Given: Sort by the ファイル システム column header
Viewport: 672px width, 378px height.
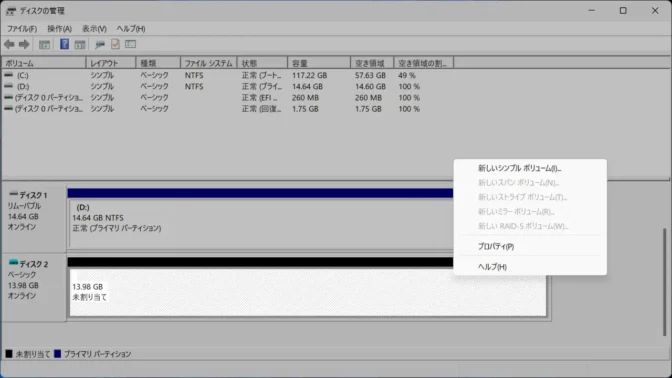Looking at the screenshot, I should pyautogui.click(x=209, y=63).
